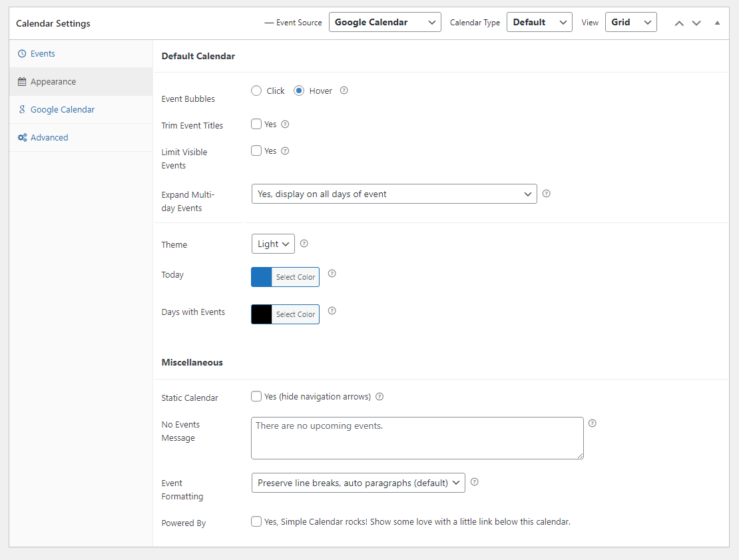739x560 pixels.
Task: Open help tooltip for Limit Visible Events
Action: (x=285, y=151)
